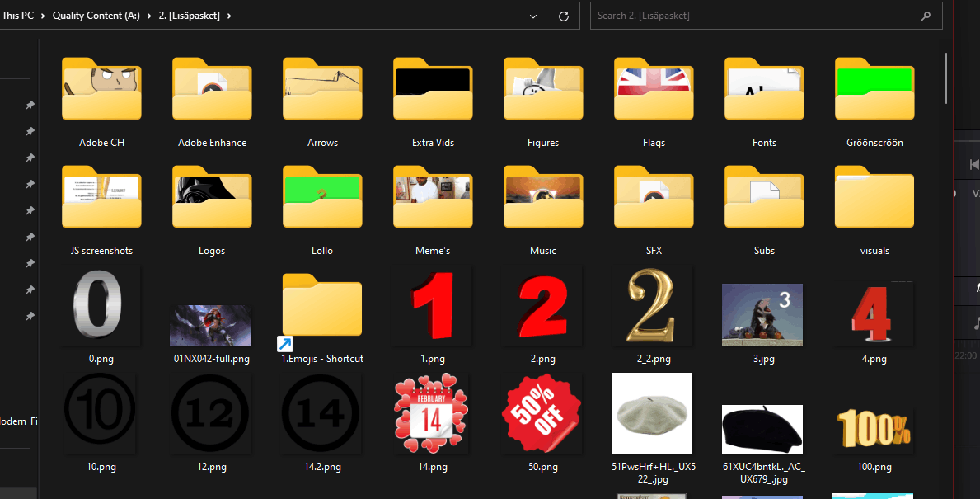Open the Fonts folder
Viewport: 980px width, 499px height.
pos(764,89)
